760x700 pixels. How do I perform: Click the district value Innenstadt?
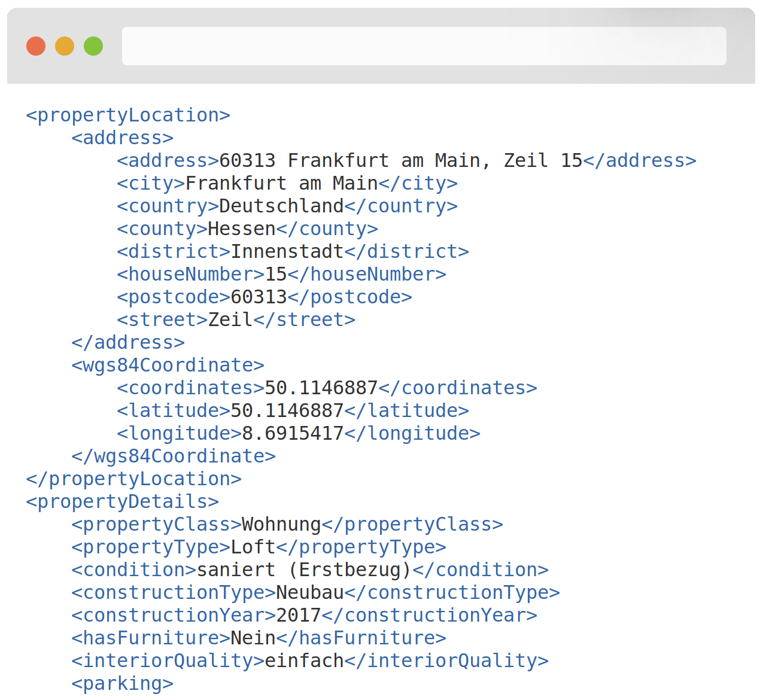[x=287, y=251]
